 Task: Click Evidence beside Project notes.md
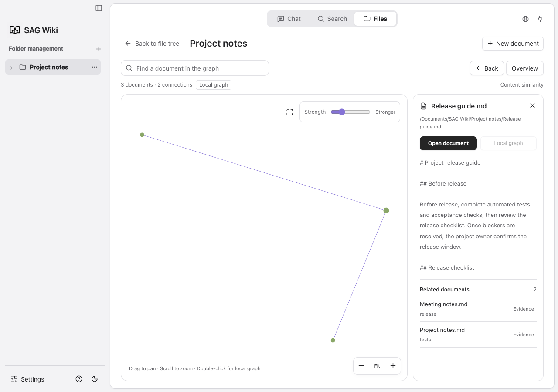[524, 335]
